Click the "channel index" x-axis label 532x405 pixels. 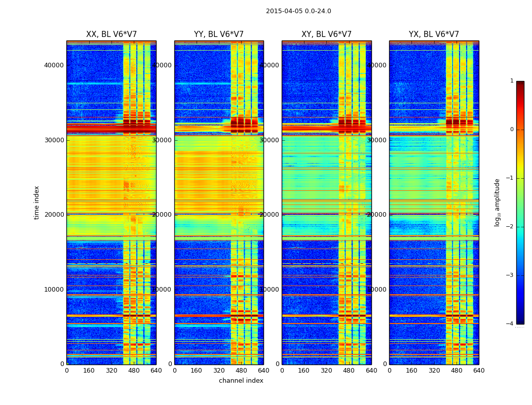(241, 381)
